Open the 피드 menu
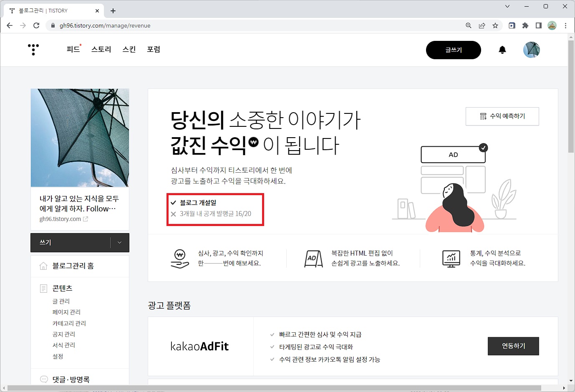 pyautogui.click(x=73, y=49)
